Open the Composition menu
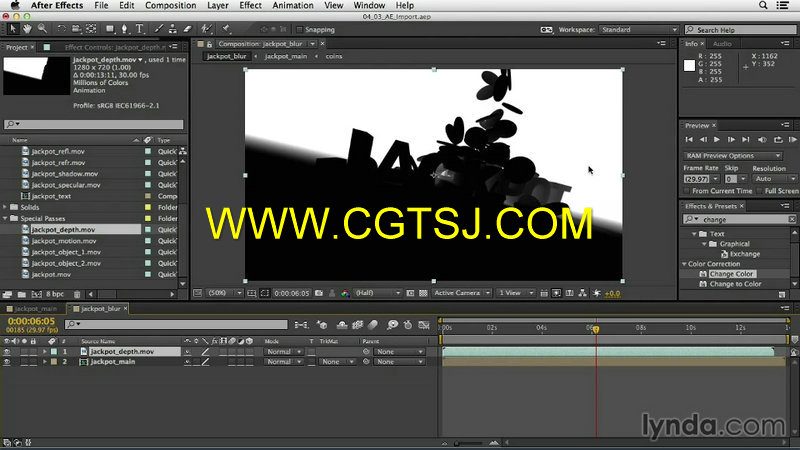This screenshot has height=450, width=800. pos(170,5)
